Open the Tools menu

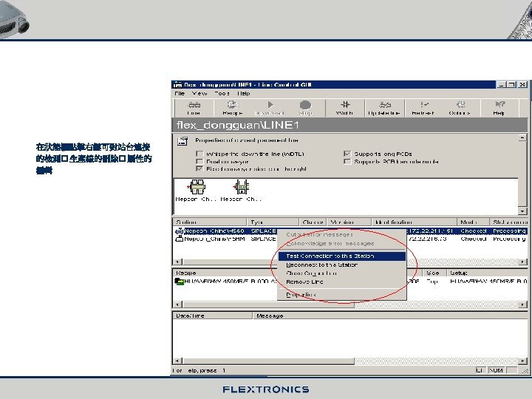point(222,93)
